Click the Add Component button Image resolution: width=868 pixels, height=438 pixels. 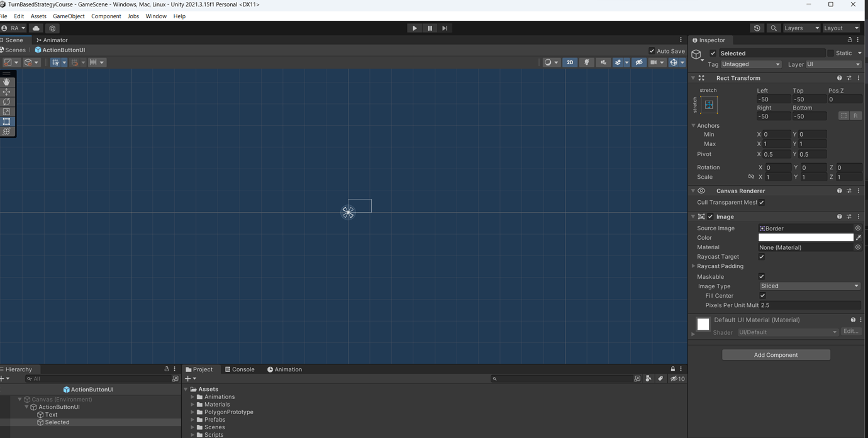[776, 354]
